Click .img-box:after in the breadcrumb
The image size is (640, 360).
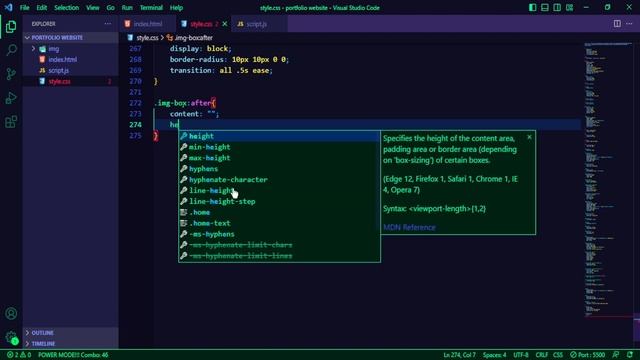193,38
